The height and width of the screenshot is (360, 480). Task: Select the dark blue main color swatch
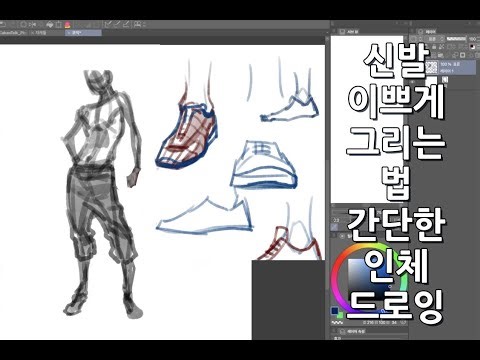pos(335,311)
